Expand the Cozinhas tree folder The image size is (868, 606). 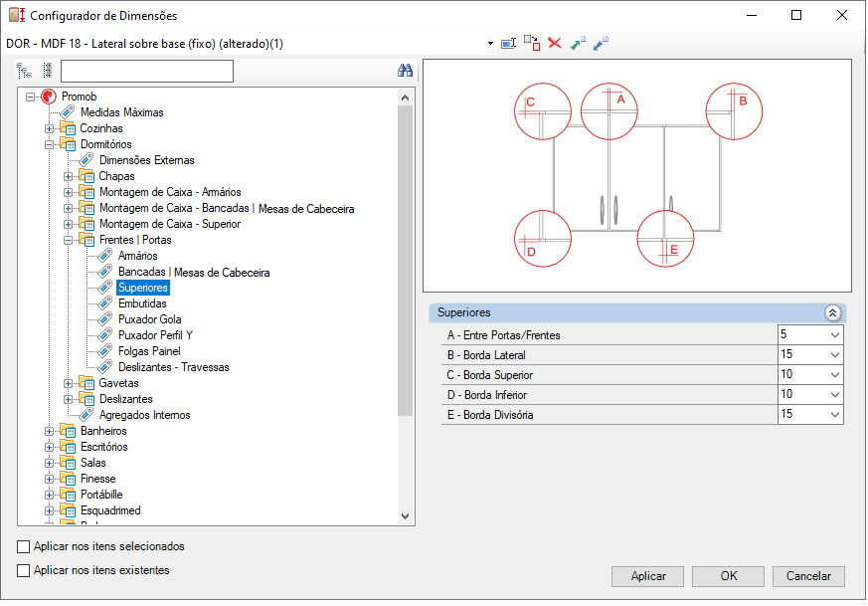pos(50,128)
